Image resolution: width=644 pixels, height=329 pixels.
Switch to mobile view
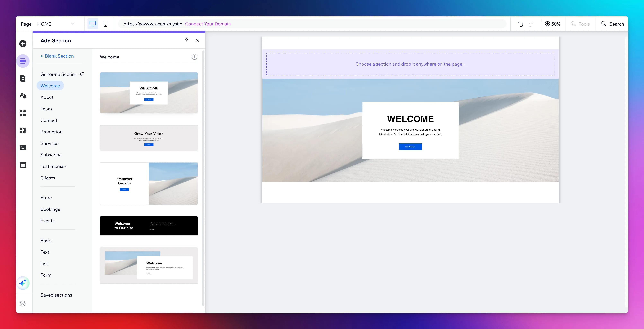[106, 24]
